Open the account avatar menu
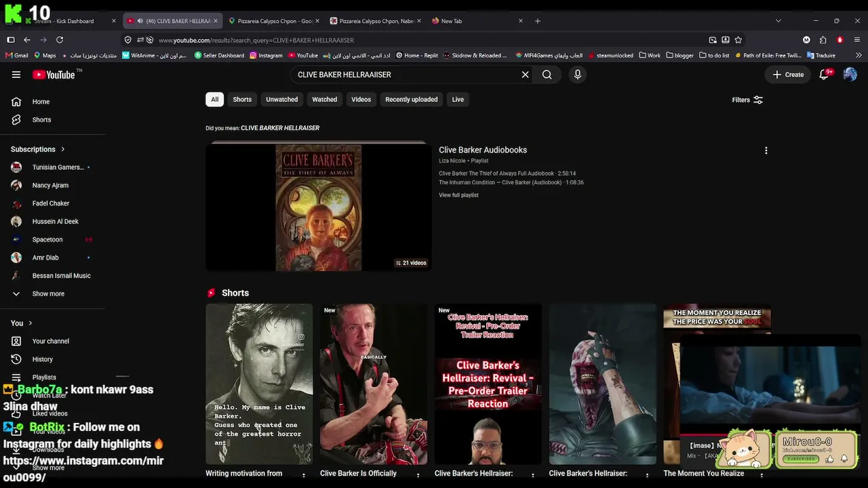The height and width of the screenshot is (488, 868). (x=850, y=75)
